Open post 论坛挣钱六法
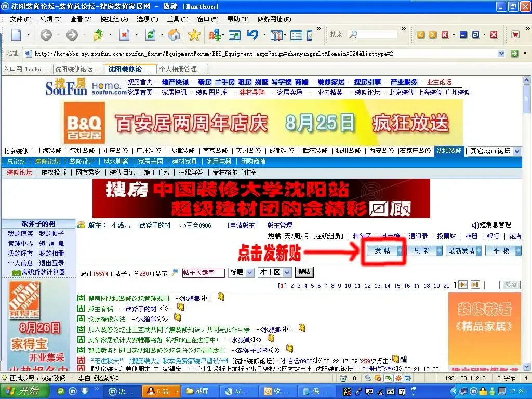The width and height of the screenshot is (532, 399). pyautogui.click(x=107, y=320)
